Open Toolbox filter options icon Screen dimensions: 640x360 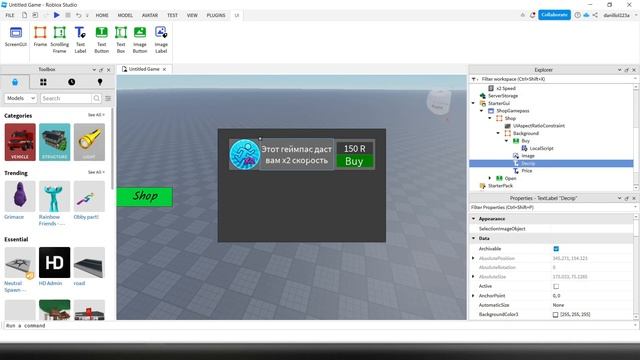[x=108, y=98]
